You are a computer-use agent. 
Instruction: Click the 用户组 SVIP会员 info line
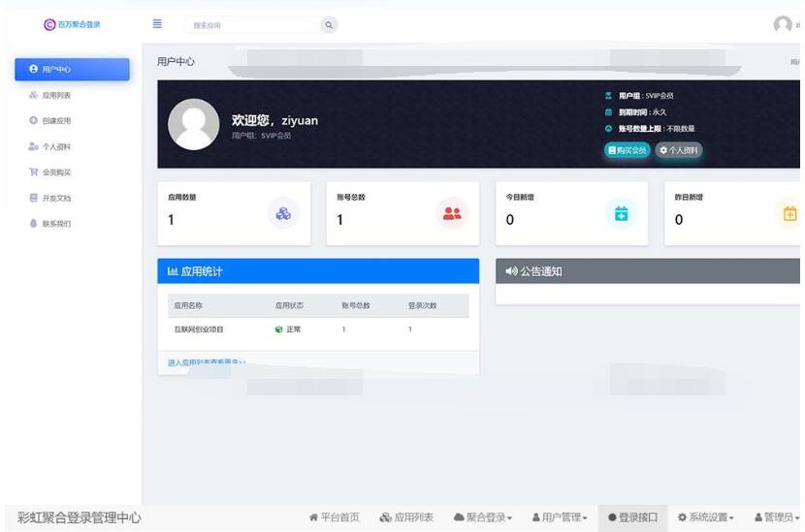tap(639, 96)
